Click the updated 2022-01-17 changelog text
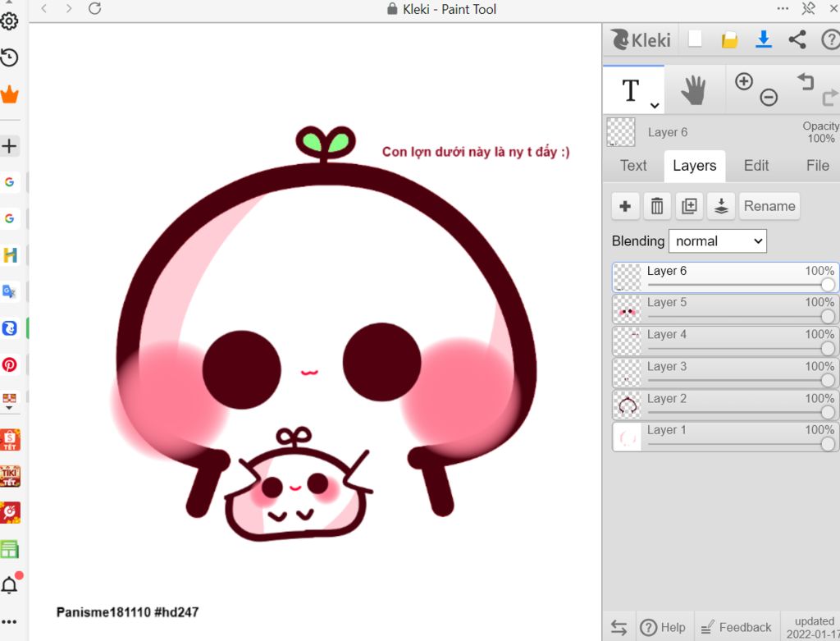The image size is (840, 641). click(813, 628)
